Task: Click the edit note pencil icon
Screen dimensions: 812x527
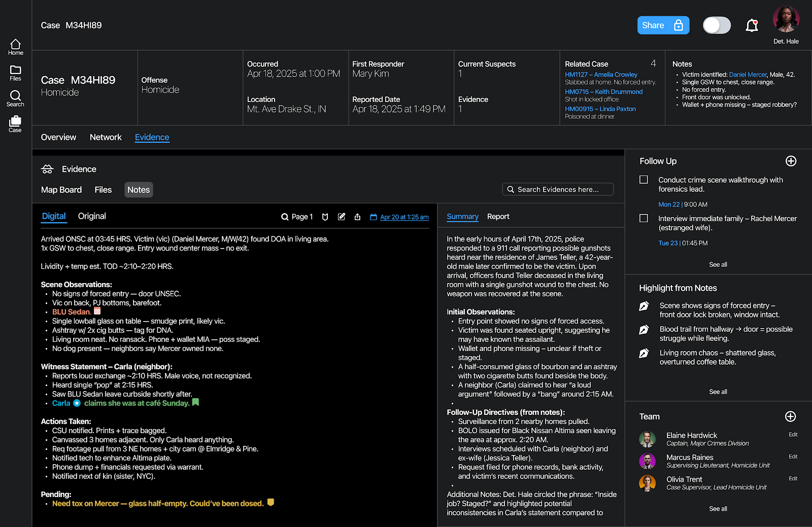Action: pyautogui.click(x=342, y=217)
